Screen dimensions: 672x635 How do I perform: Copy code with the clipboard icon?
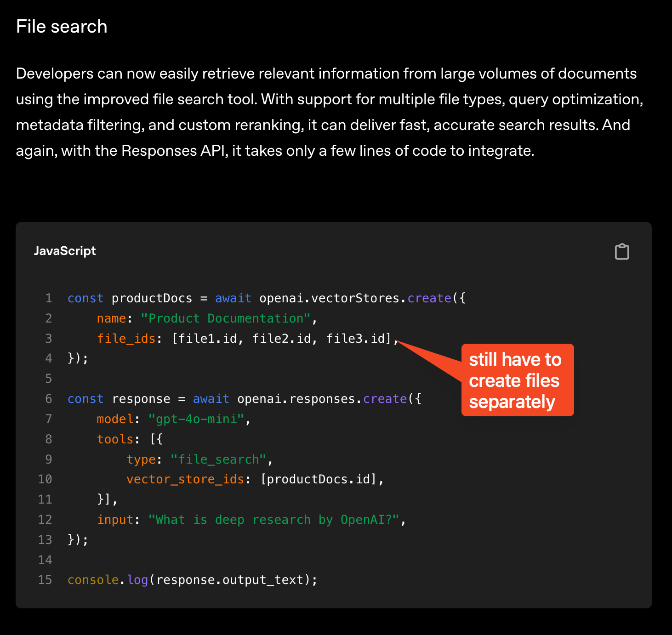[622, 251]
